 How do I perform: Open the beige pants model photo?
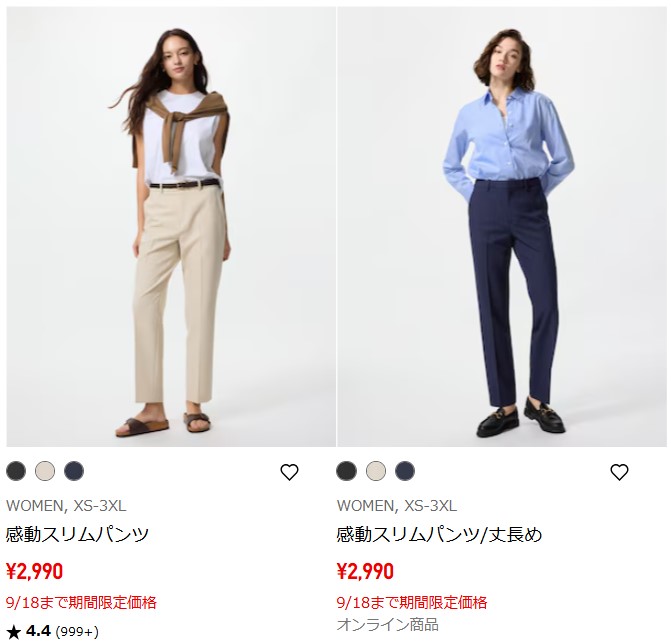tap(171, 227)
